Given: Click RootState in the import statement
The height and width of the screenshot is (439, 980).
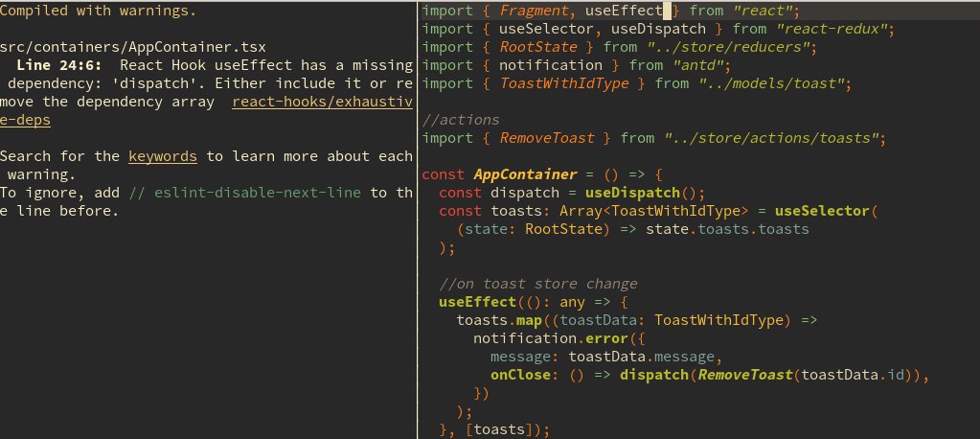Looking at the screenshot, I should pyautogui.click(x=538, y=47).
